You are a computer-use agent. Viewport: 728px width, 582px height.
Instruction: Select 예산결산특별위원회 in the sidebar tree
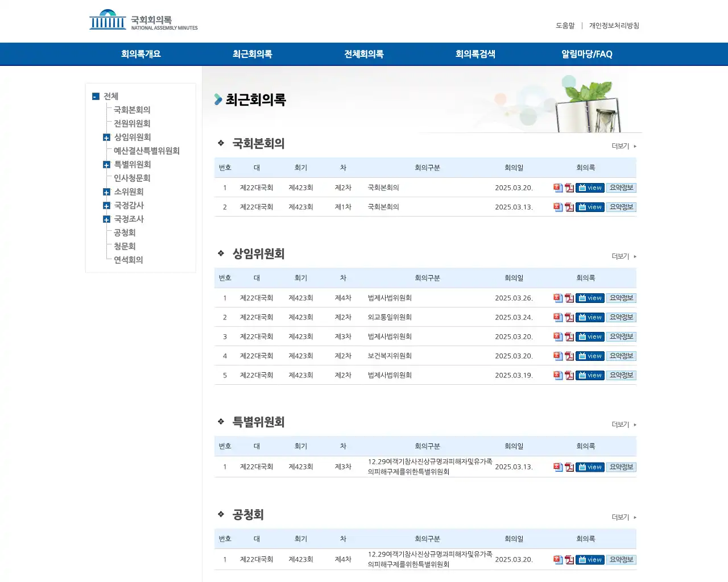coord(147,151)
